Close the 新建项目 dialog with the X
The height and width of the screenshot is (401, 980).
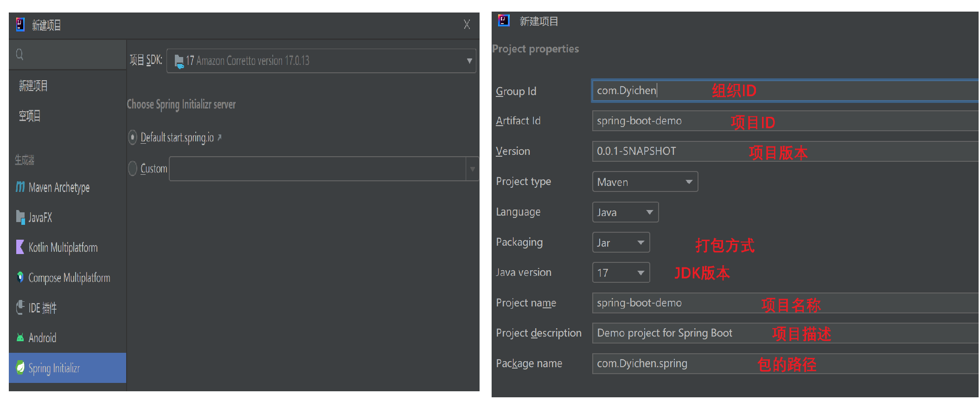(467, 24)
